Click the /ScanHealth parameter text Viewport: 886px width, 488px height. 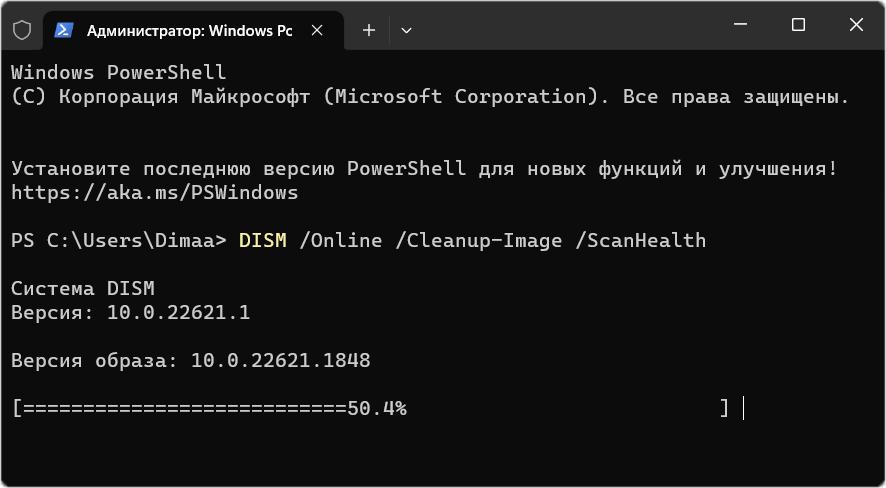(646, 240)
